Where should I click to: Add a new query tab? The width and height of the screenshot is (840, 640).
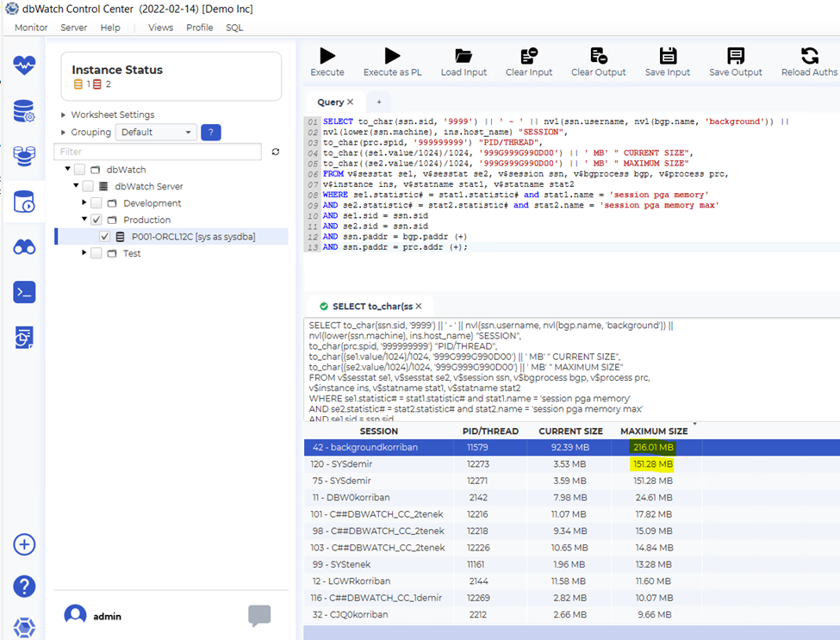point(379,102)
